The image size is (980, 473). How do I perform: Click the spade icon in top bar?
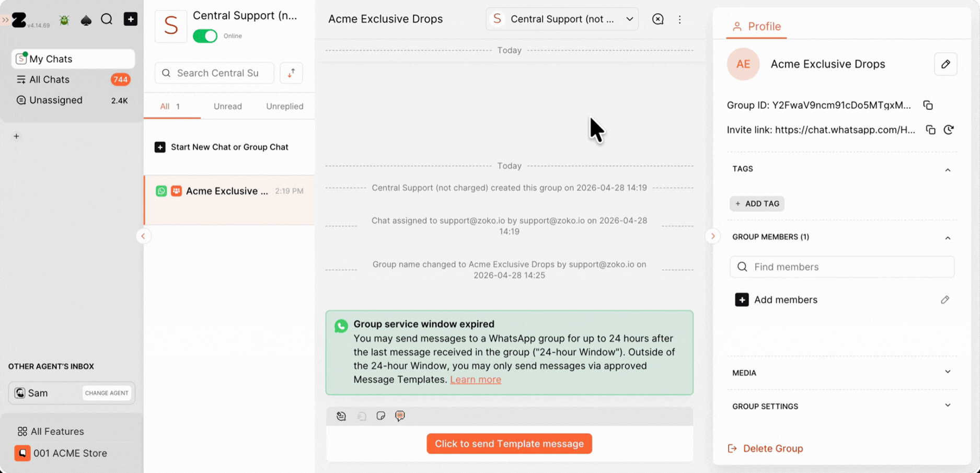(x=86, y=20)
